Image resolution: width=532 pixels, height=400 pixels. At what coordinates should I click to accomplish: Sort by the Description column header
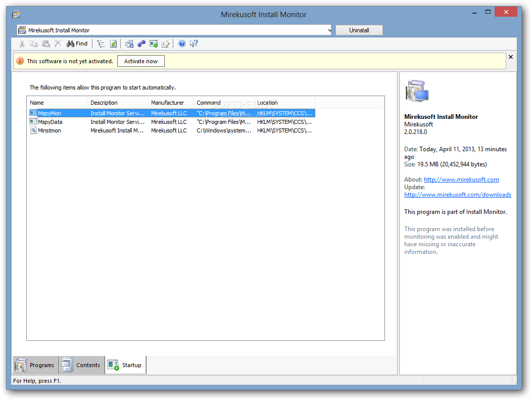tap(118, 103)
